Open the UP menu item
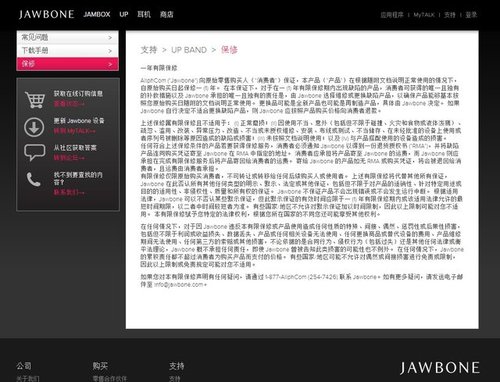This screenshot has height=382, width=500. (124, 14)
